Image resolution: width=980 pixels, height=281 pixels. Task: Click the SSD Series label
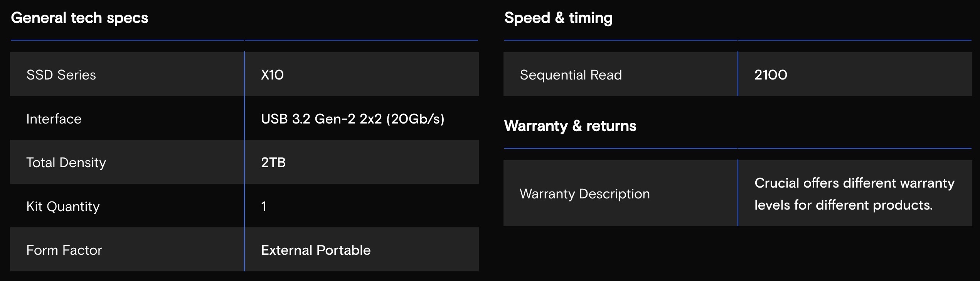[x=61, y=75]
